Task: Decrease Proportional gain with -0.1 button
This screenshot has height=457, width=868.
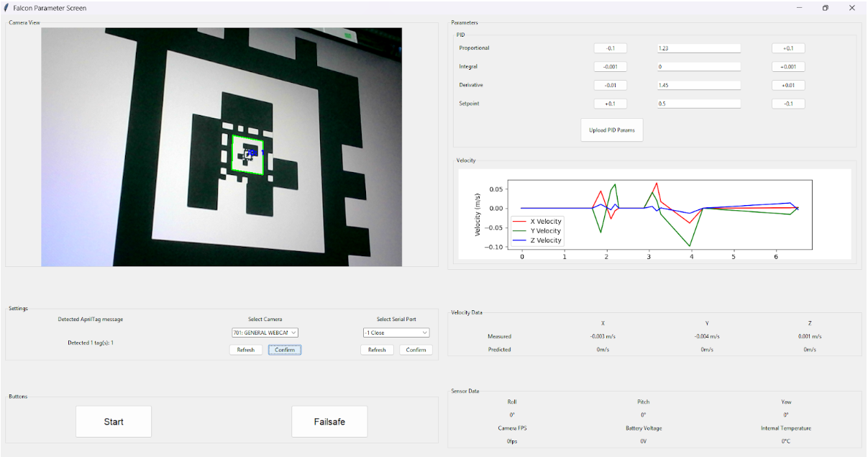Action: tap(610, 48)
